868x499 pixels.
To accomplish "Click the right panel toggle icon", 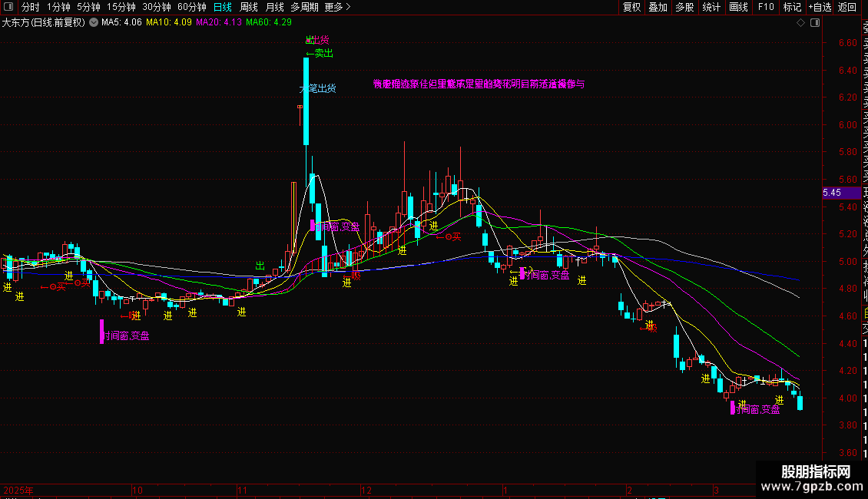I will [815, 22].
